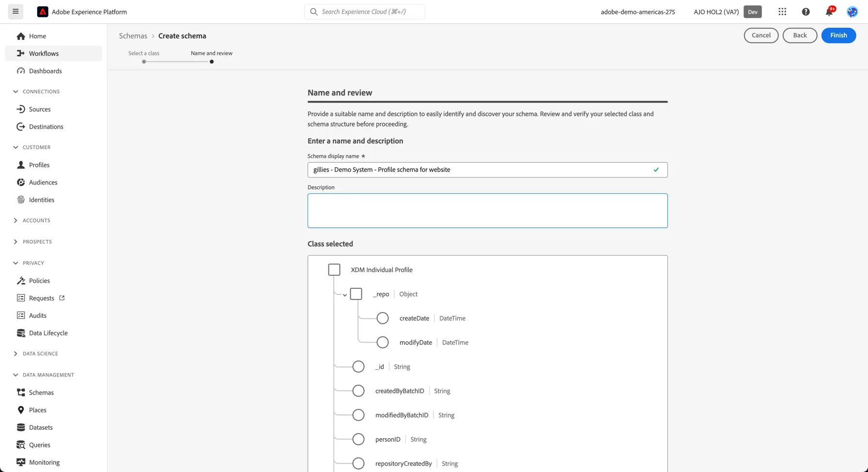This screenshot has height=472, width=868.
Task: Collapse the PRIVACY section
Action: [x=15, y=263]
